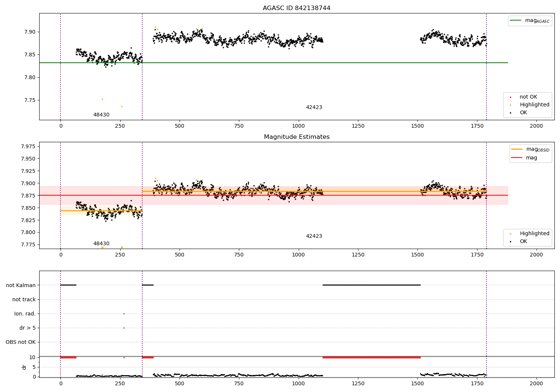560x392 pixels.
Task: Click the 'not Kalman' row label
Action: 21,285
